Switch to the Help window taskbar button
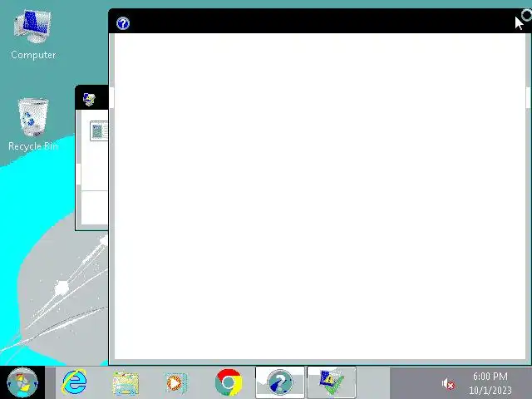532x399 pixels. click(280, 382)
